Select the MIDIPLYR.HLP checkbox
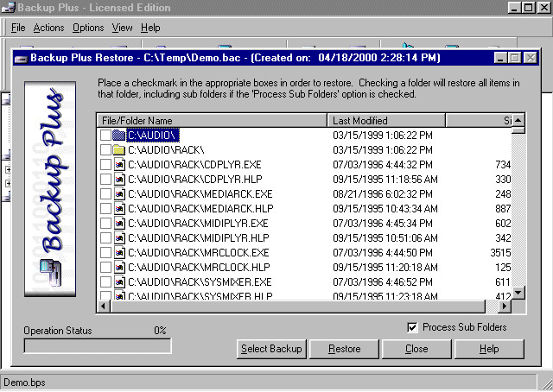 click(105, 238)
